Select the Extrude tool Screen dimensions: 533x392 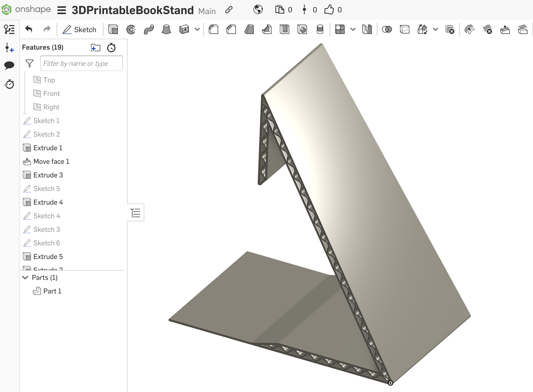click(x=113, y=29)
